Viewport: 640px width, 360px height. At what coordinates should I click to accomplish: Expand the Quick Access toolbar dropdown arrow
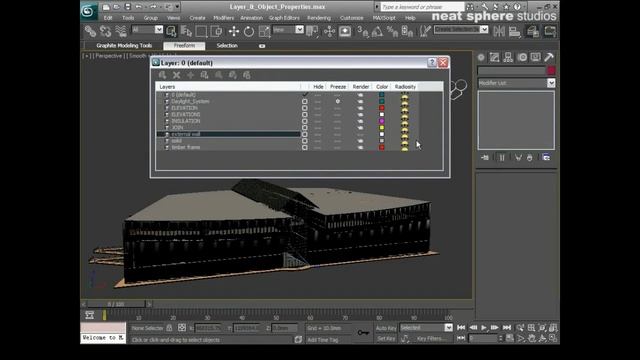[177, 7]
